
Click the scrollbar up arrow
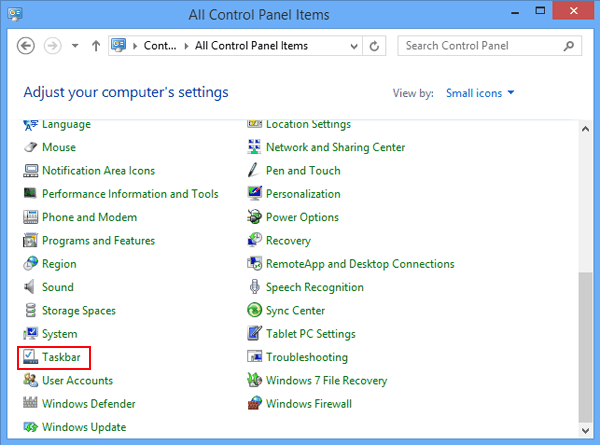585,129
